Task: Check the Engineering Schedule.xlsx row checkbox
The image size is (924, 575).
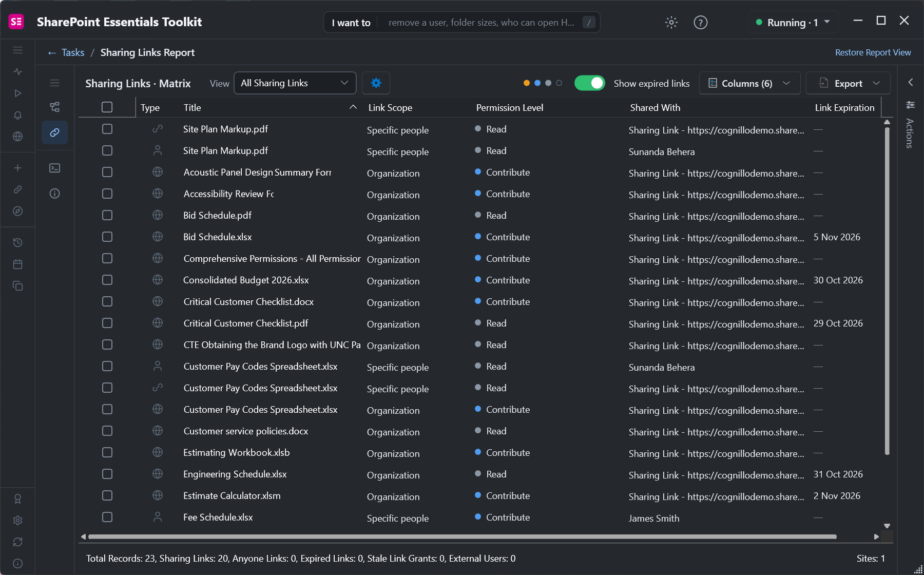Action: point(107,474)
